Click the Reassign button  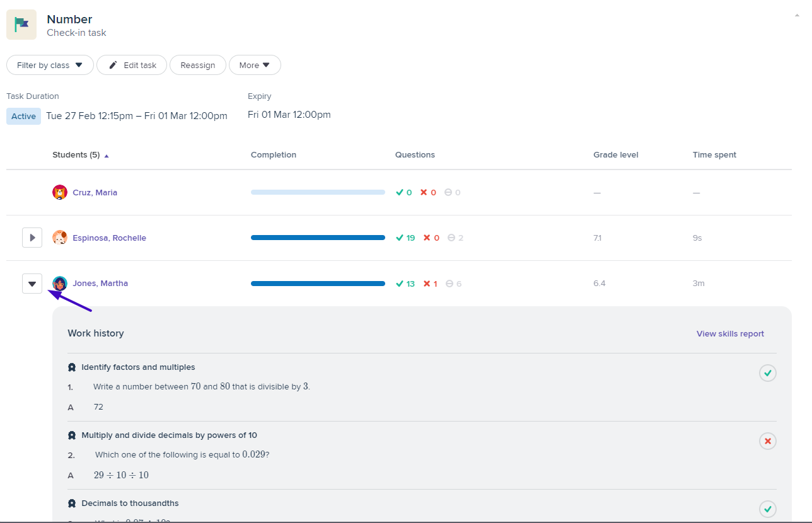[198, 65]
